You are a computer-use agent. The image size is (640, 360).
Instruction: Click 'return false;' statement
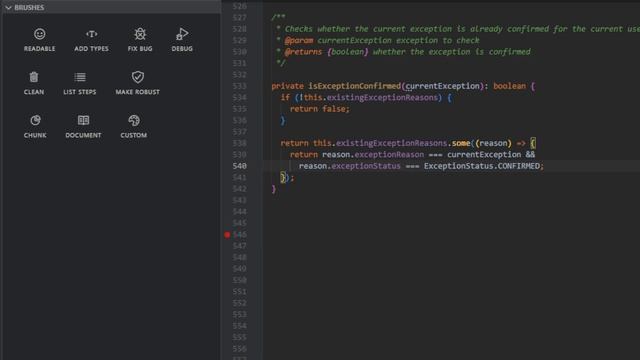click(320, 109)
